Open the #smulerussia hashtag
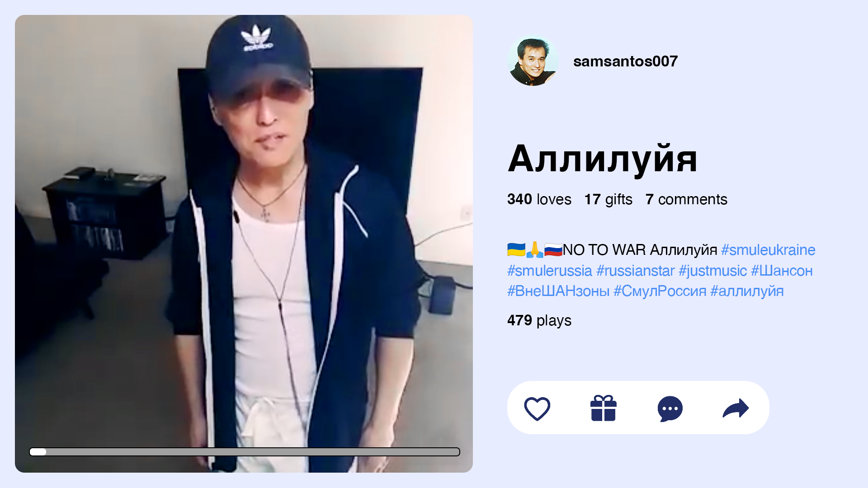This screenshot has height=488, width=868. coord(549,270)
